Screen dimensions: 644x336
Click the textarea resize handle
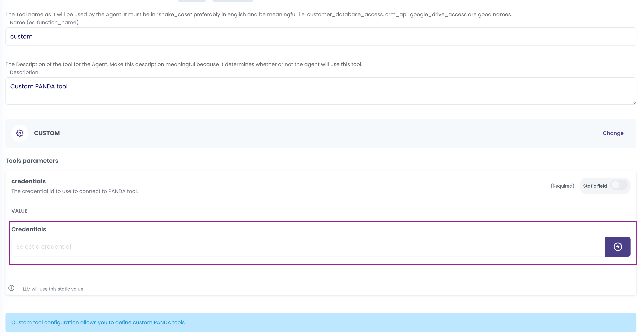pyautogui.click(x=634, y=102)
